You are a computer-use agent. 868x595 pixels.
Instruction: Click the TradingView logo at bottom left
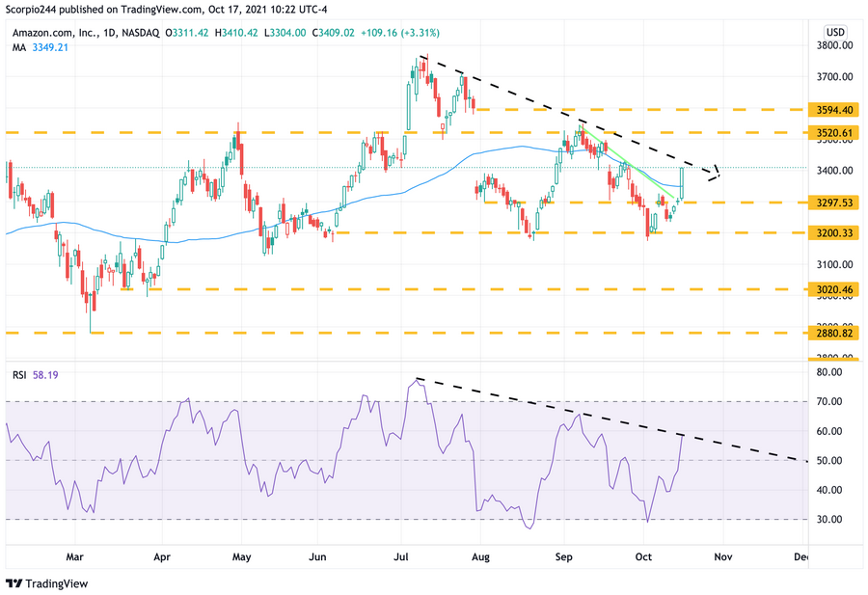coord(47,583)
